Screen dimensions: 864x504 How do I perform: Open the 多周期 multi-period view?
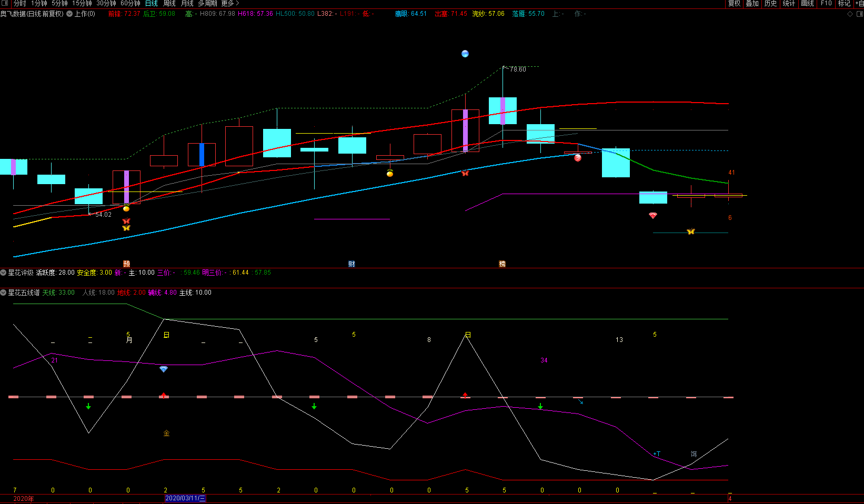click(207, 3)
